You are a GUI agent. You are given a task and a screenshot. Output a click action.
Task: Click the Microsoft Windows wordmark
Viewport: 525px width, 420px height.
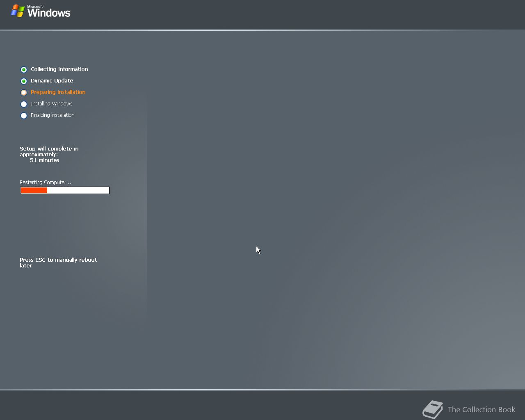click(49, 11)
